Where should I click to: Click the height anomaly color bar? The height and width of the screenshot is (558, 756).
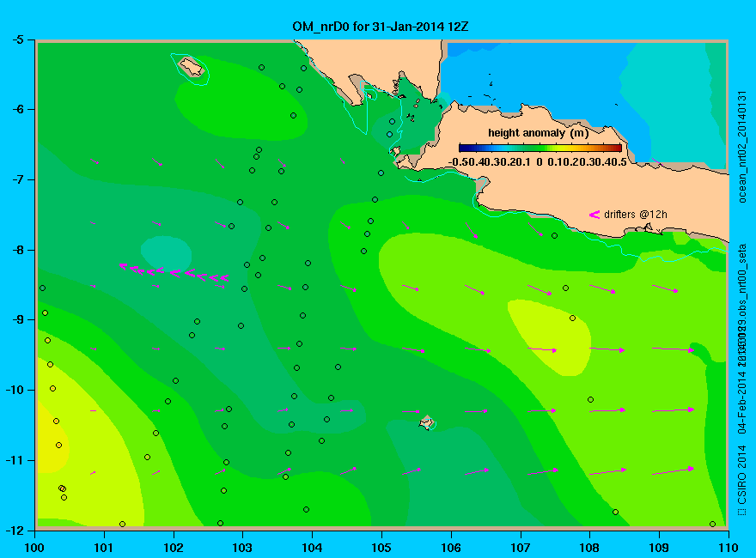click(x=540, y=148)
